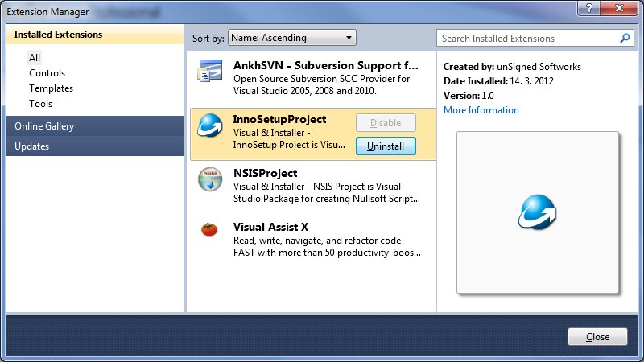Screen dimensions: 644x362
Task: Click the InnoSetupProject globe icon in list
Action: (x=210, y=125)
